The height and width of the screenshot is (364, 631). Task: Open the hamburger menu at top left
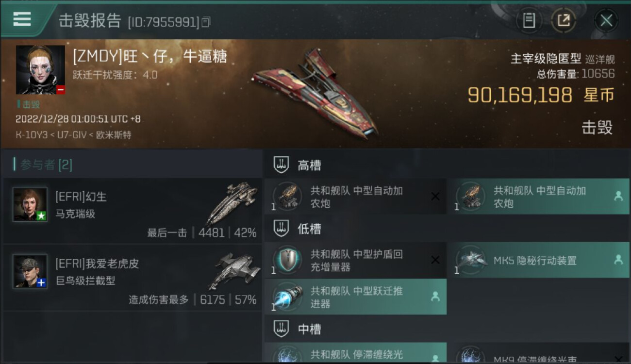point(22,18)
